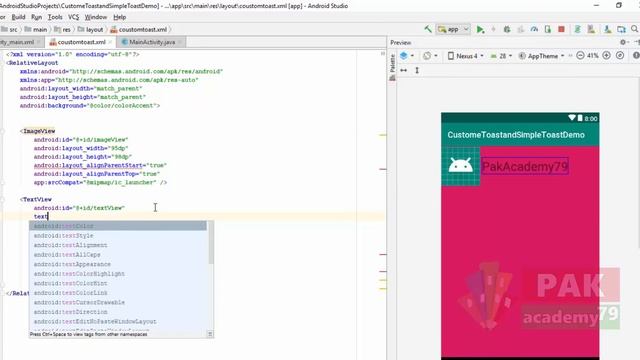This screenshot has height=360, width=640.
Task: Switch to MainActivity.java editor tab
Action: tap(152, 42)
